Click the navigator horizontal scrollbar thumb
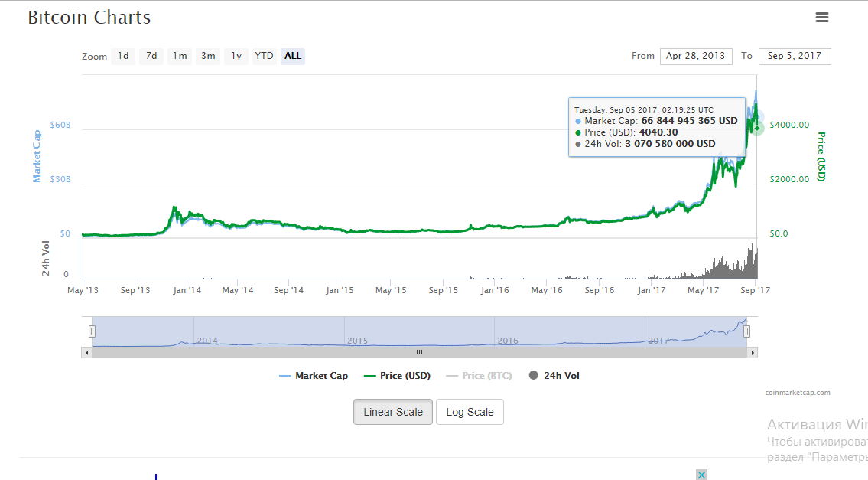This screenshot has height=480, width=868. pos(419,352)
